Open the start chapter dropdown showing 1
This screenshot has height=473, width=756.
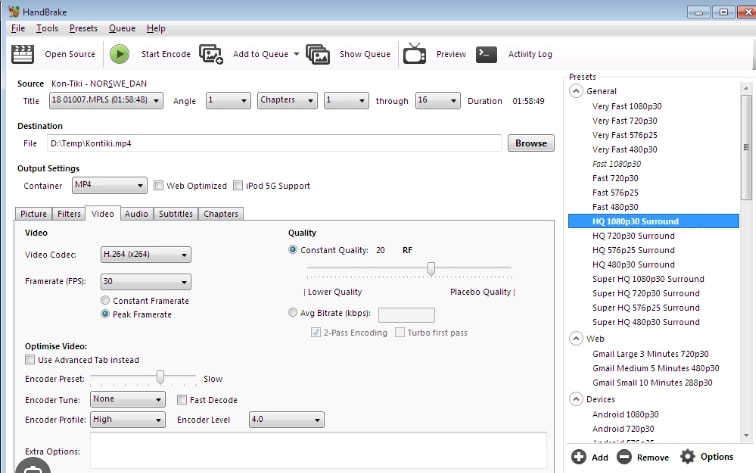click(346, 100)
